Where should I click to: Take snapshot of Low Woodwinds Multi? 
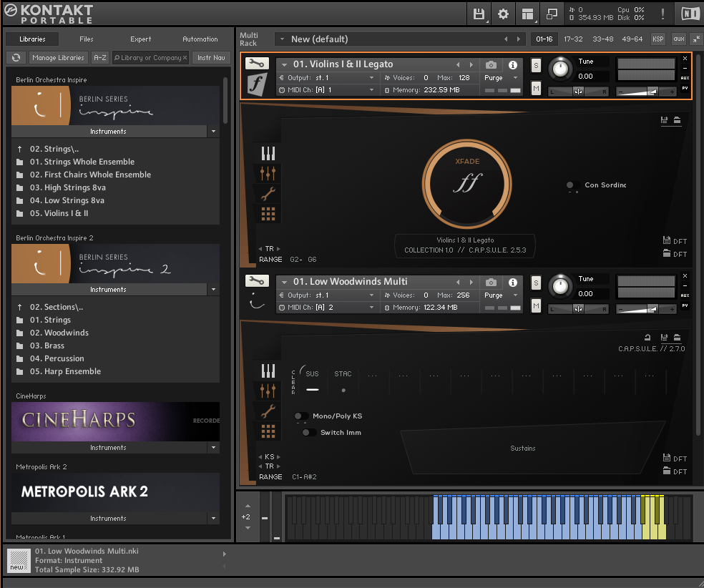click(x=492, y=283)
